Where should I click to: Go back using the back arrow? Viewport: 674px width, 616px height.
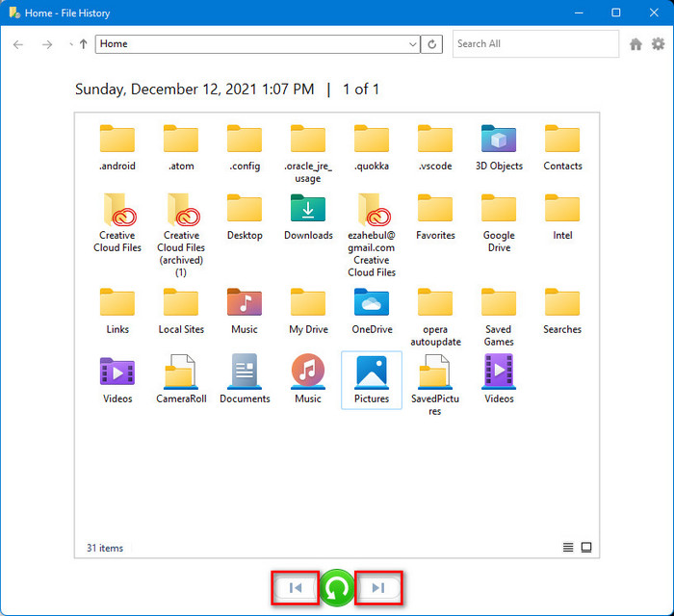coord(18,44)
